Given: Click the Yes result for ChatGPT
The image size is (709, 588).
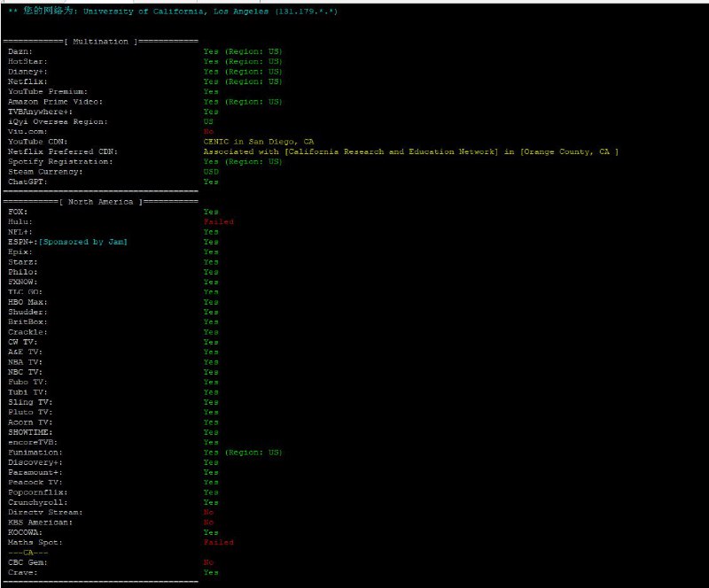Looking at the screenshot, I should 211,182.
